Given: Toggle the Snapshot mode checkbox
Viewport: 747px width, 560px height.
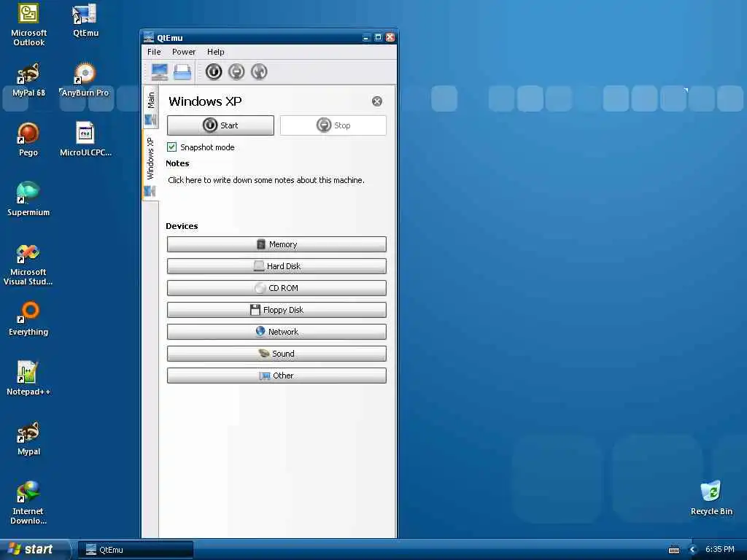Looking at the screenshot, I should (172, 147).
